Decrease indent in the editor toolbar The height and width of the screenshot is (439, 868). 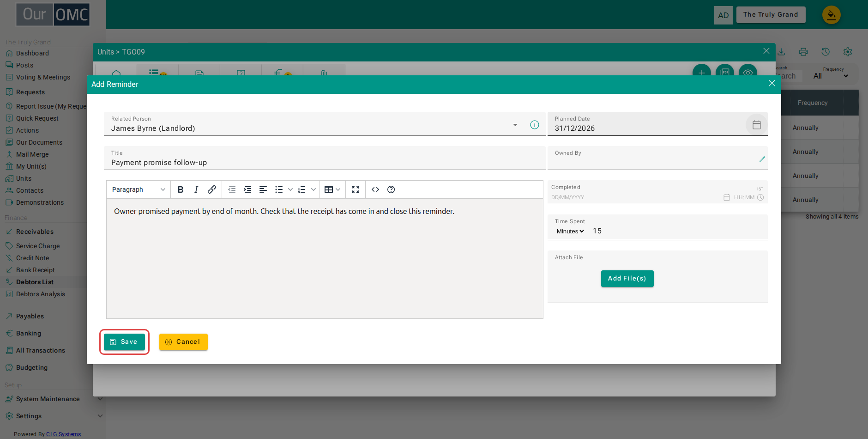pyautogui.click(x=232, y=189)
